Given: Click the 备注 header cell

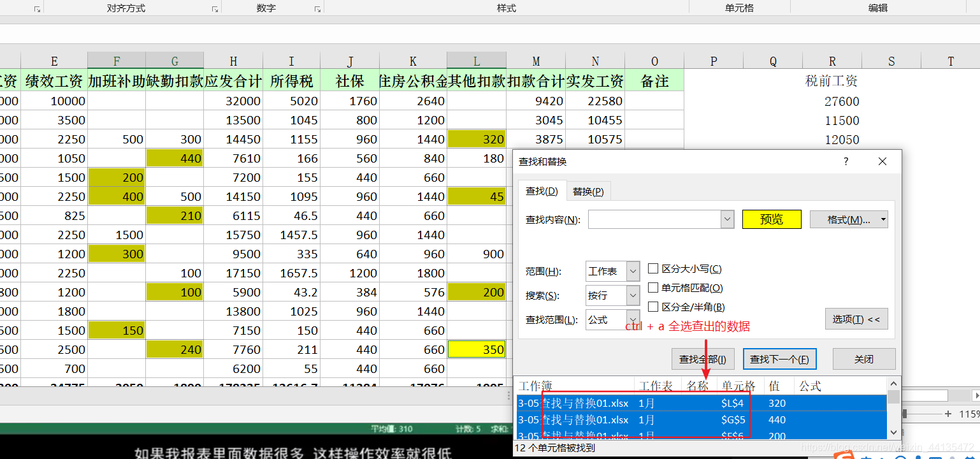Looking at the screenshot, I should point(654,80).
